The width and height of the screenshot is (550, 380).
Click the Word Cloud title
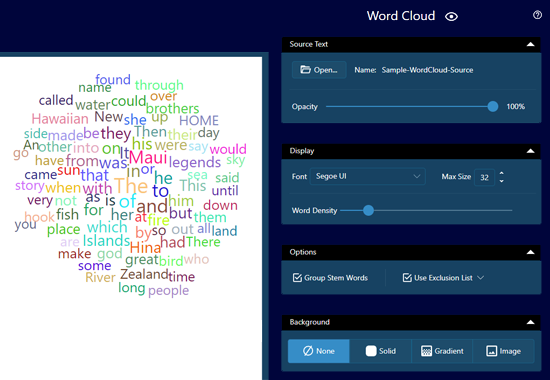[x=401, y=16]
